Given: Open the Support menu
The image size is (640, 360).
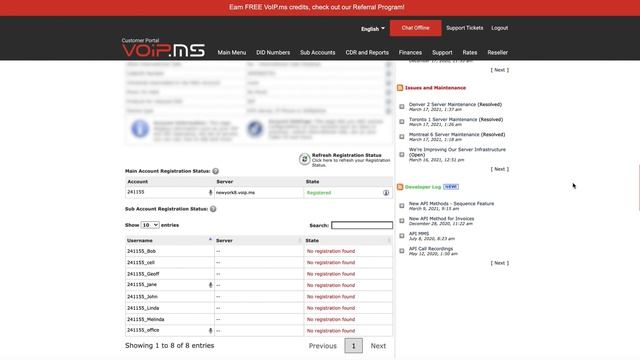Looking at the screenshot, I should click(x=442, y=53).
